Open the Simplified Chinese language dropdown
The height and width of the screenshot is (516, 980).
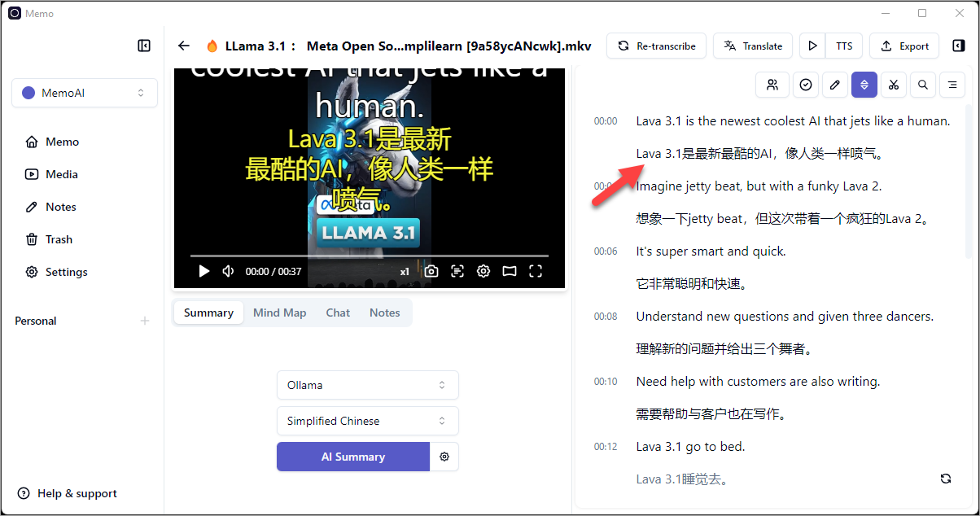(x=368, y=421)
